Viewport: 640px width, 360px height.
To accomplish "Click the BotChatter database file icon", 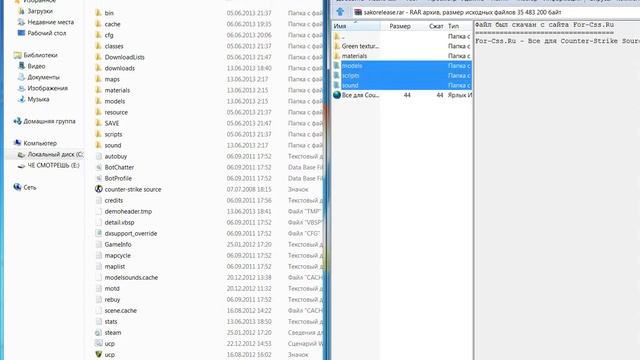I will coord(98,167).
